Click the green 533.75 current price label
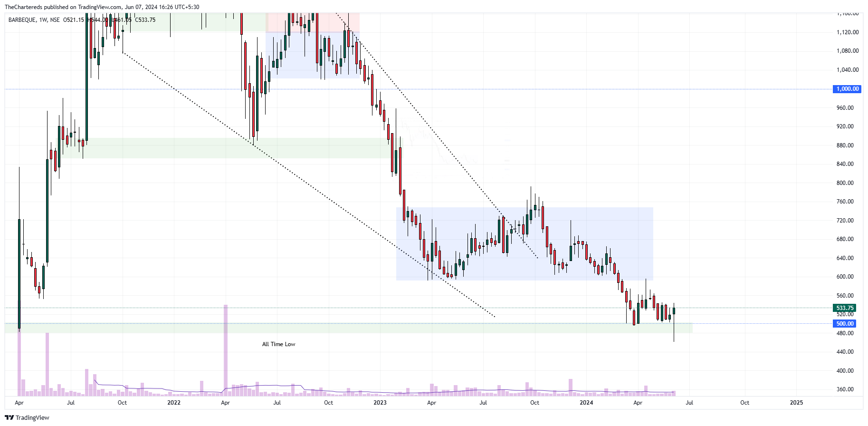This screenshot has width=868, height=426. 845,308
